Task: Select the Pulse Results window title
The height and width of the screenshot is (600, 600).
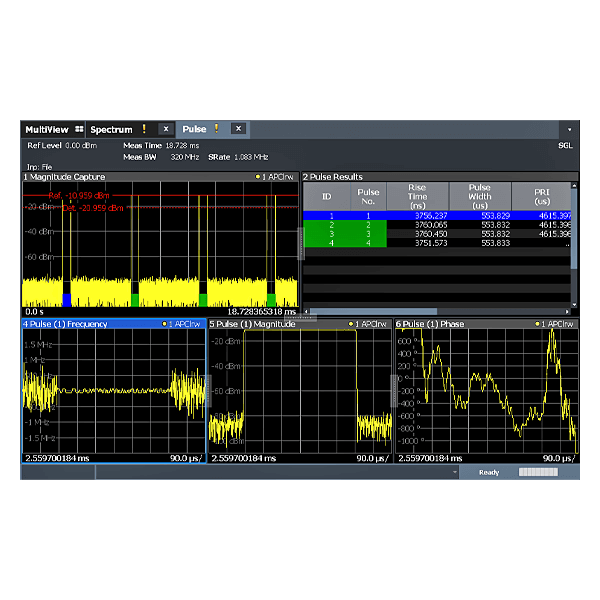Action: pyautogui.click(x=333, y=177)
